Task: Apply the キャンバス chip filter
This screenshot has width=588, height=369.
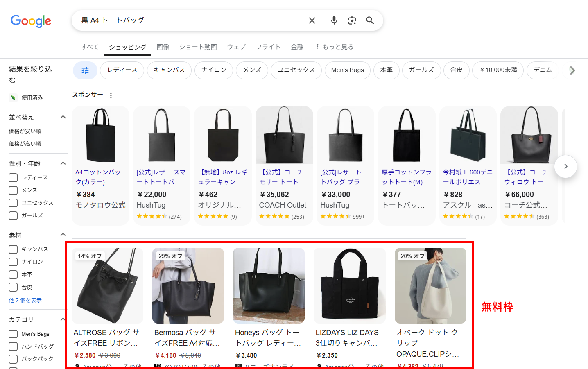Action: [169, 70]
